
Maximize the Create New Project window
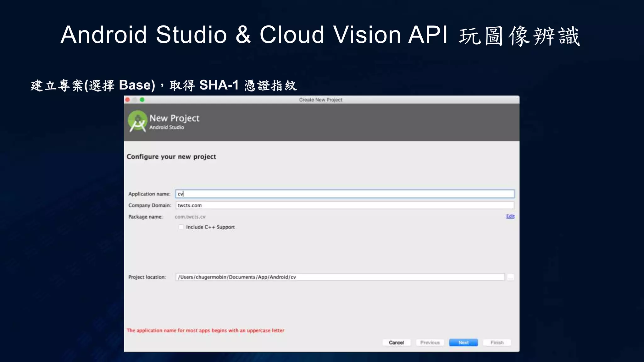(x=142, y=100)
